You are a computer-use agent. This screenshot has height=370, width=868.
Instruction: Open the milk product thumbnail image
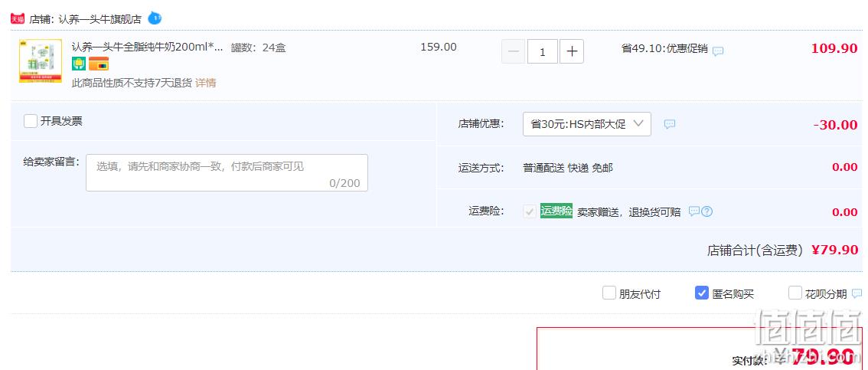tap(41, 61)
